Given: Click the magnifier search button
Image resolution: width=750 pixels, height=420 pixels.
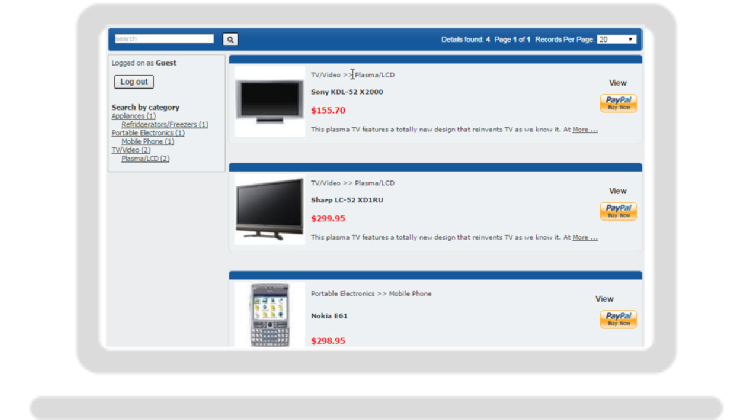Looking at the screenshot, I should click(x=230, y=39).
